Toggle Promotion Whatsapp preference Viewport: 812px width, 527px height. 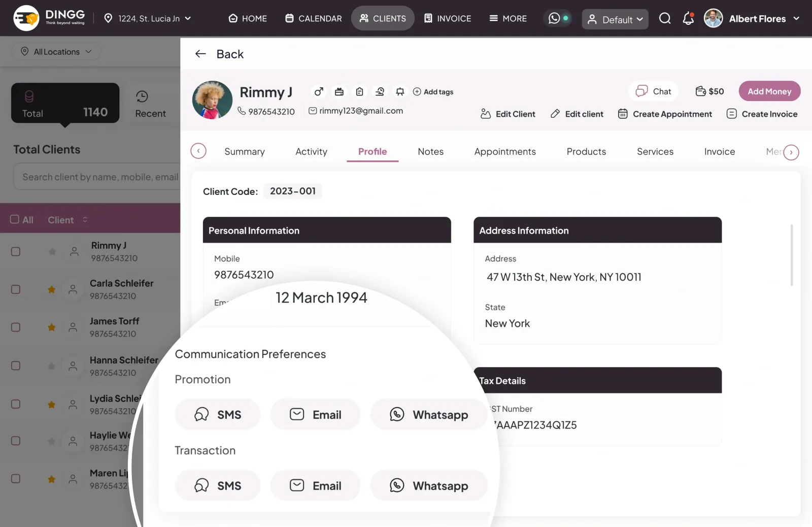(x=429, y=414)
